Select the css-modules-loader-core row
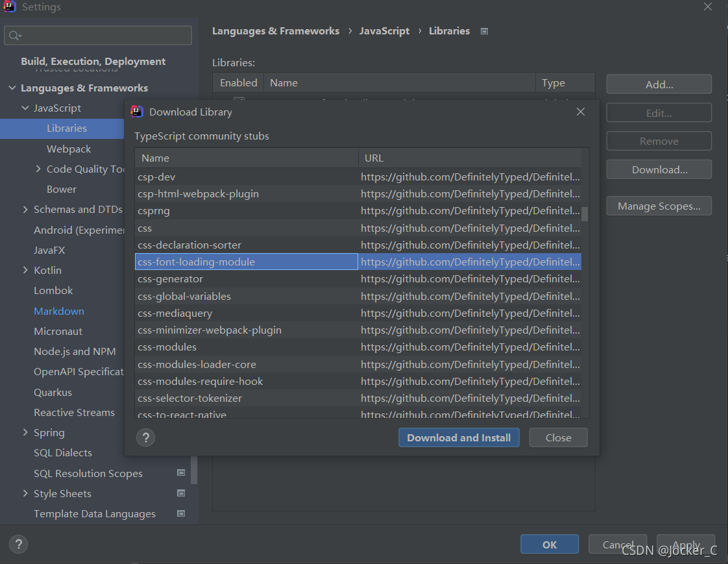728x564 pixels. [358, 364]
